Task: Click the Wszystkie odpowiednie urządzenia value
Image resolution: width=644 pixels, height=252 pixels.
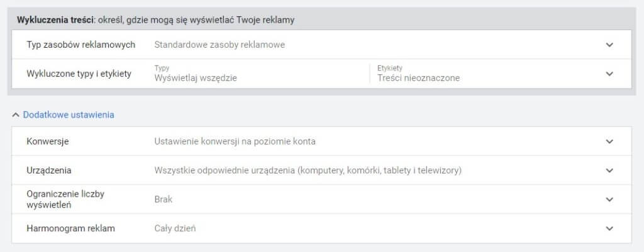Action: point(308,170)
